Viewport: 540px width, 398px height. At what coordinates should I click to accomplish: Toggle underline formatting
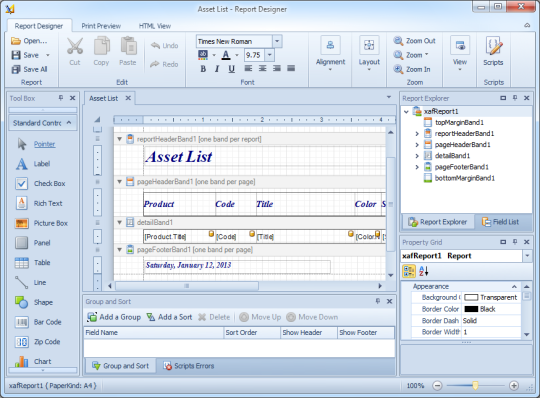231,69
